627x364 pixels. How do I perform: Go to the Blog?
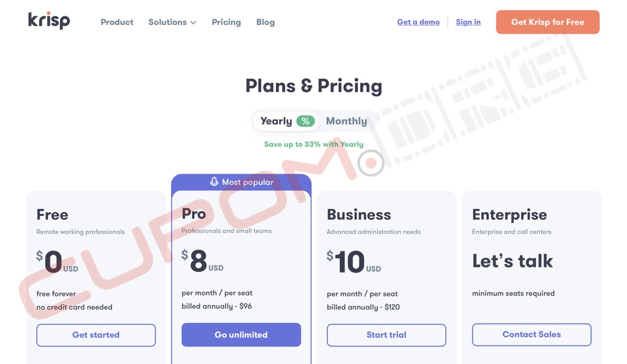pyautogui.click(x=265, y=22)
